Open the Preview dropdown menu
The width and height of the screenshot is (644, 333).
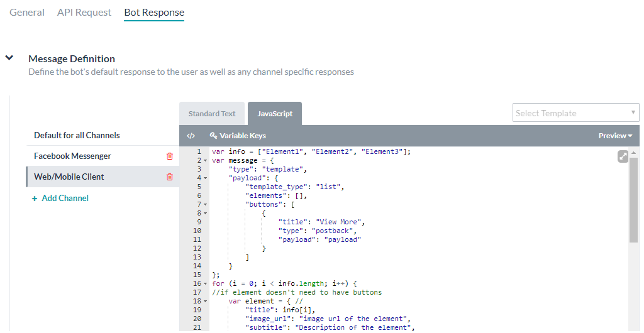tap(615, 136)
